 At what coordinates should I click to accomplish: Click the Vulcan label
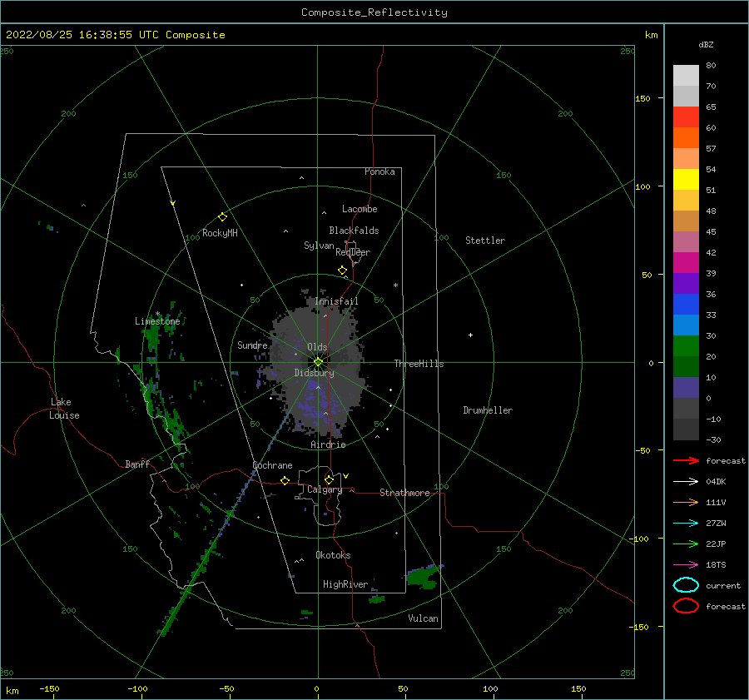[x=424, y=618]
